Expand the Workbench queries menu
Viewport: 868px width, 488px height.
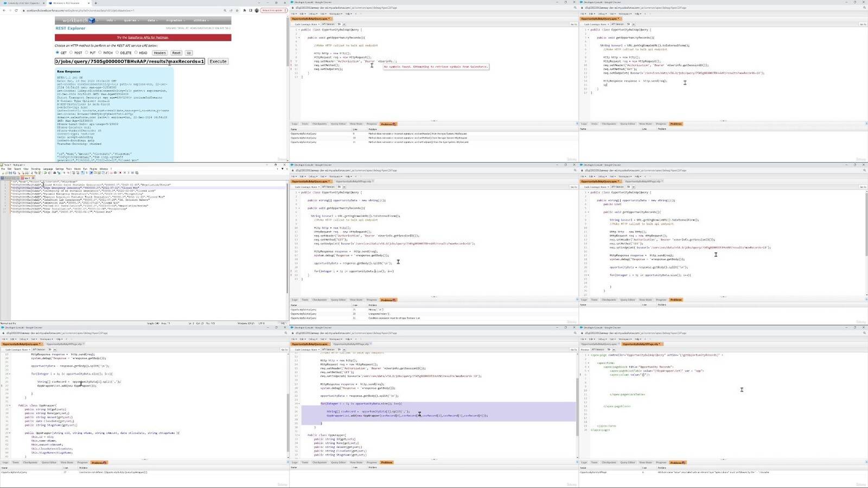tap(131, 20)
